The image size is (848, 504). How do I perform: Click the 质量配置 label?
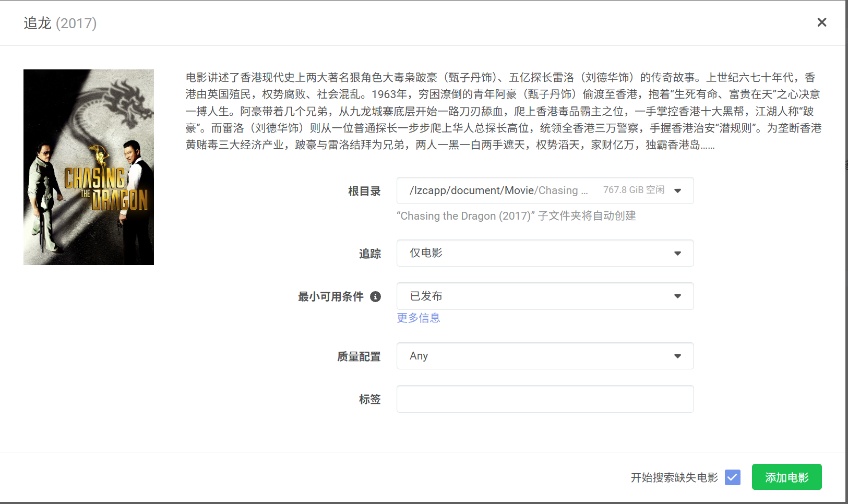point(359,356)
